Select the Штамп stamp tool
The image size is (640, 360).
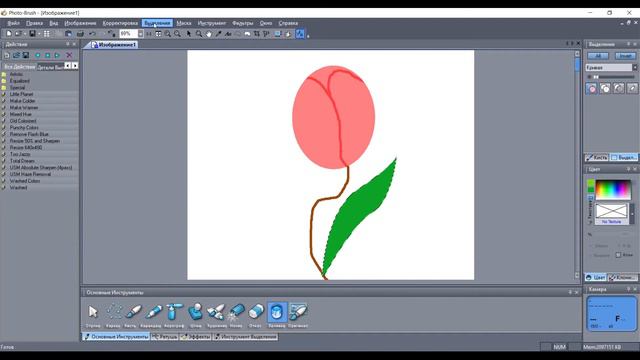click(x=196, y=312)
